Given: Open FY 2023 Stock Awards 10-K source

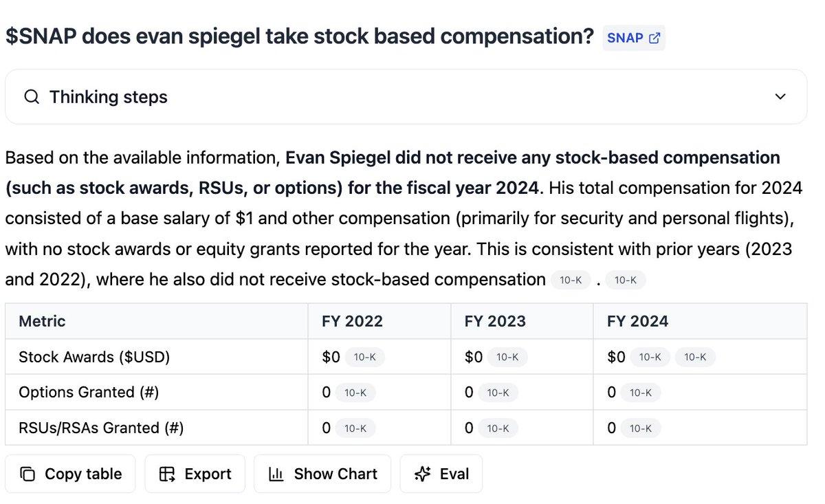Looking at the screenshot, I should click(507, 357).
